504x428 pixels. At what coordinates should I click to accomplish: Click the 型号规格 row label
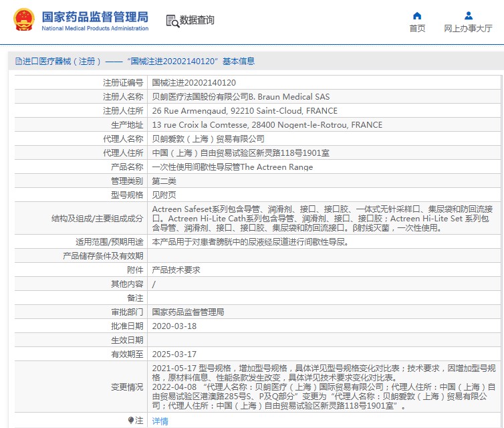click(127, 195)
